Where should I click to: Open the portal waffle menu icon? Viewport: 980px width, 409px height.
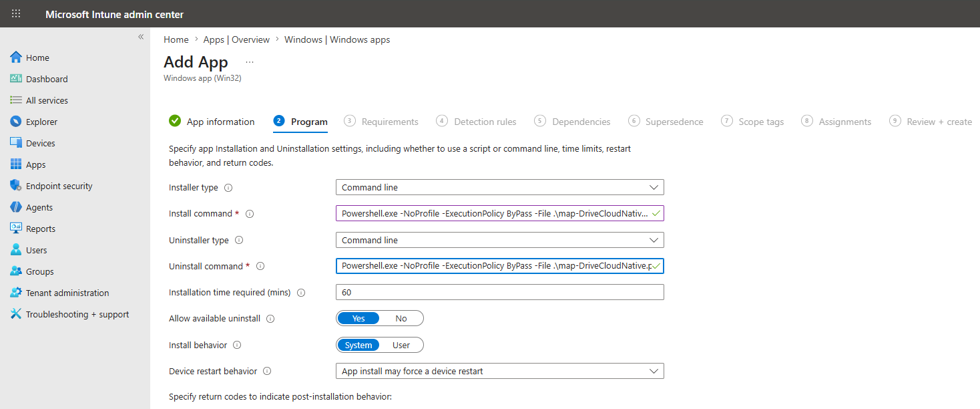tap(16, 13)
